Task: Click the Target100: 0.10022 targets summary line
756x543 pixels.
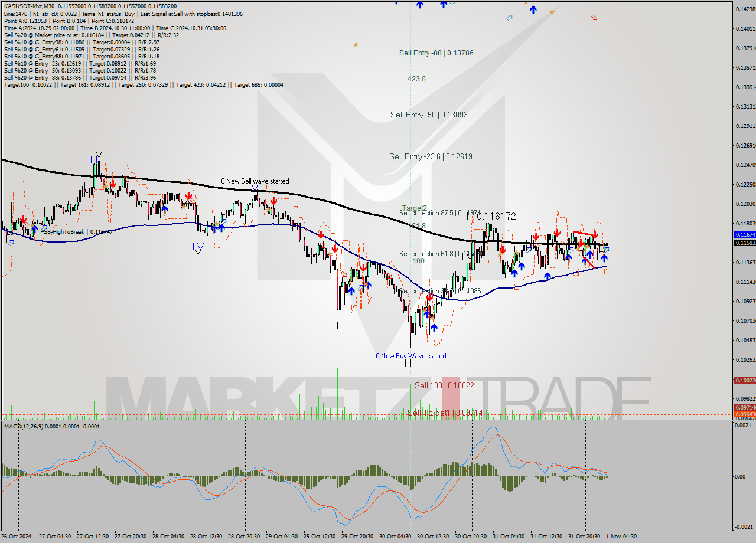Action: pyautogui.click(x=144, y=84)
